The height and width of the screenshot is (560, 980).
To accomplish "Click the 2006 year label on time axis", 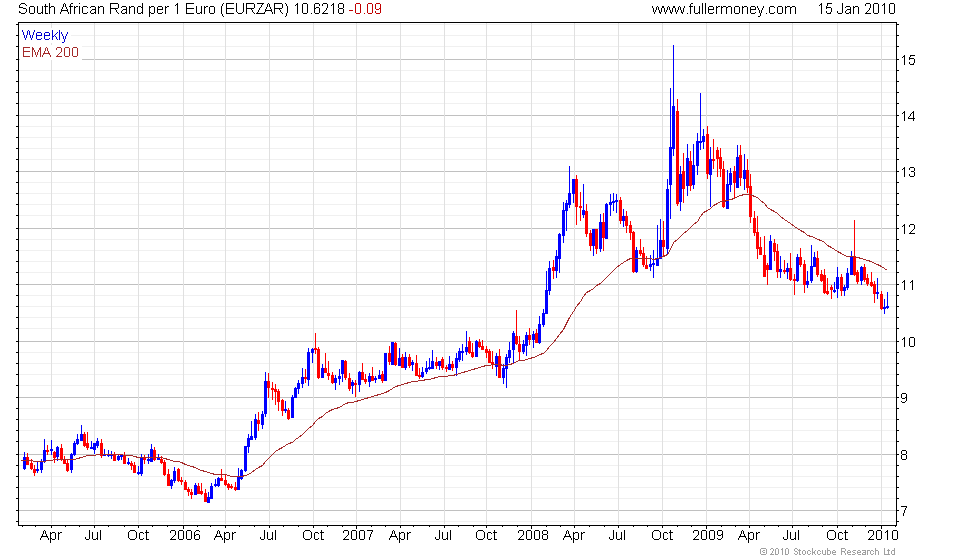I will pos(184,536).
